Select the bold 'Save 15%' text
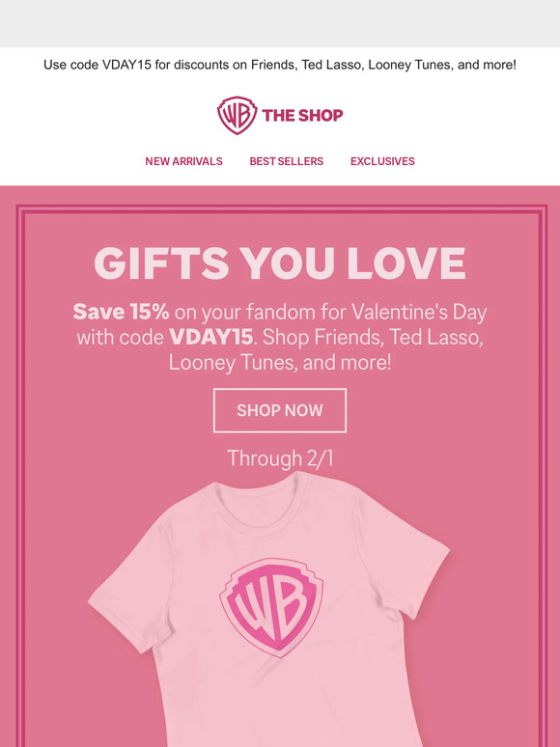 [121, 312]
